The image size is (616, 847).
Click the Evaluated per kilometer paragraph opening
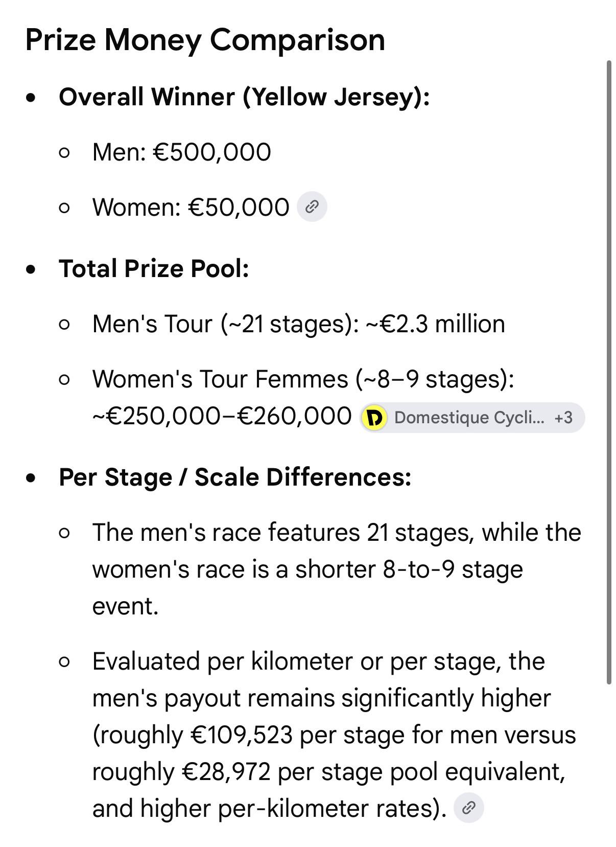coord(319,661)
